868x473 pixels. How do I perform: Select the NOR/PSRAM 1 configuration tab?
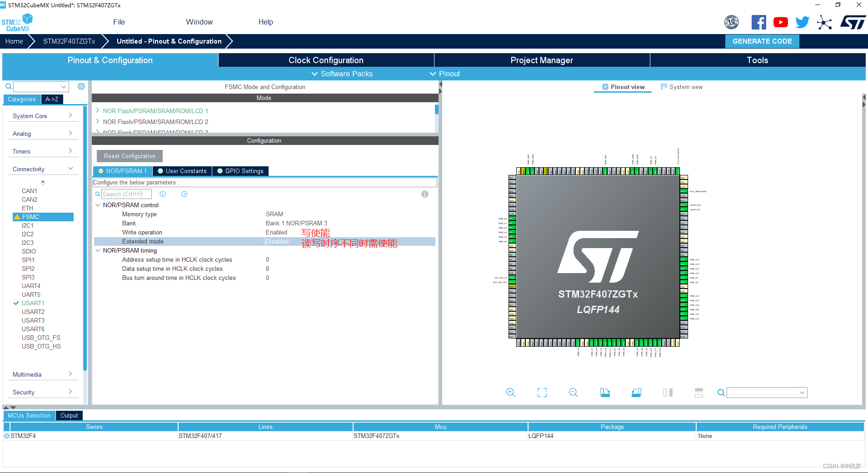tap(122, 171)
